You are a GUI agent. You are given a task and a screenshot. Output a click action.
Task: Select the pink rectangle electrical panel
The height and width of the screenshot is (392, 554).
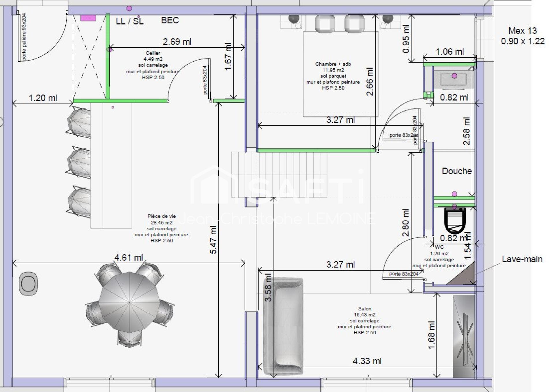[88, 18]
